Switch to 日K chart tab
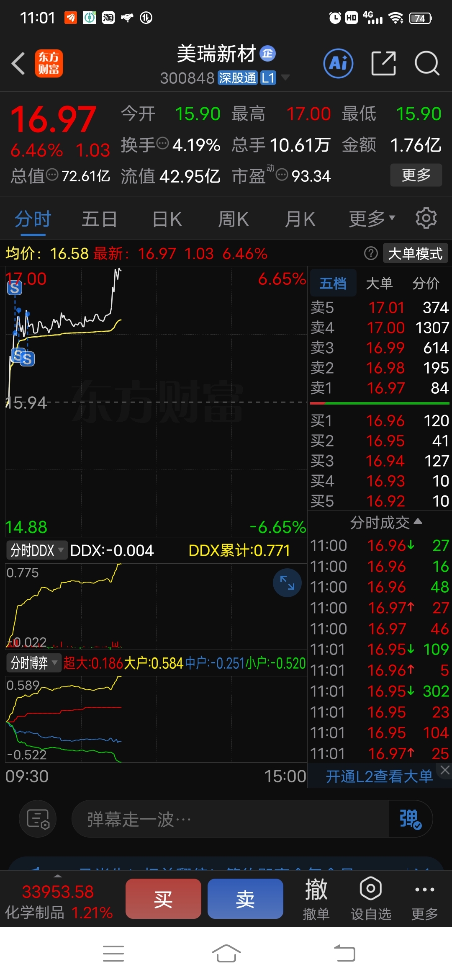Viewport: 452px width, 980px height. coord(167,219)
